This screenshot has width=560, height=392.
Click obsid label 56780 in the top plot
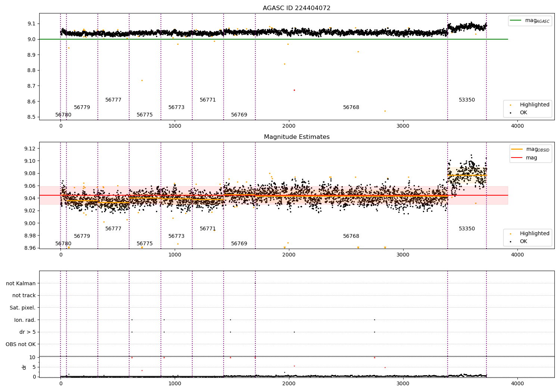[63, 115]
